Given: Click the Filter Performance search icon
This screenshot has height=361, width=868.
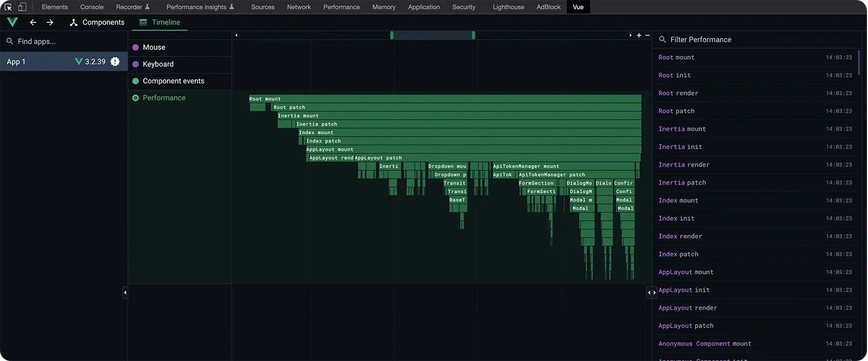Looking at the screenshot, I should 662,40.
